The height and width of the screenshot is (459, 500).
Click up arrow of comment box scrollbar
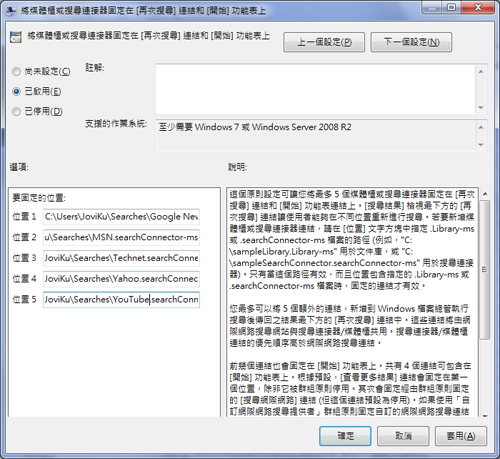tap(481, 72)
